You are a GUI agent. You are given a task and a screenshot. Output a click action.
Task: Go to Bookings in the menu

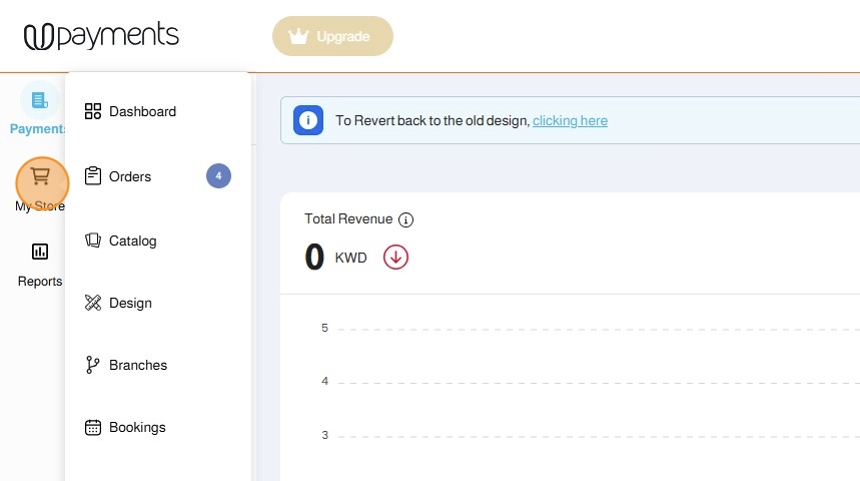[137, 428]
